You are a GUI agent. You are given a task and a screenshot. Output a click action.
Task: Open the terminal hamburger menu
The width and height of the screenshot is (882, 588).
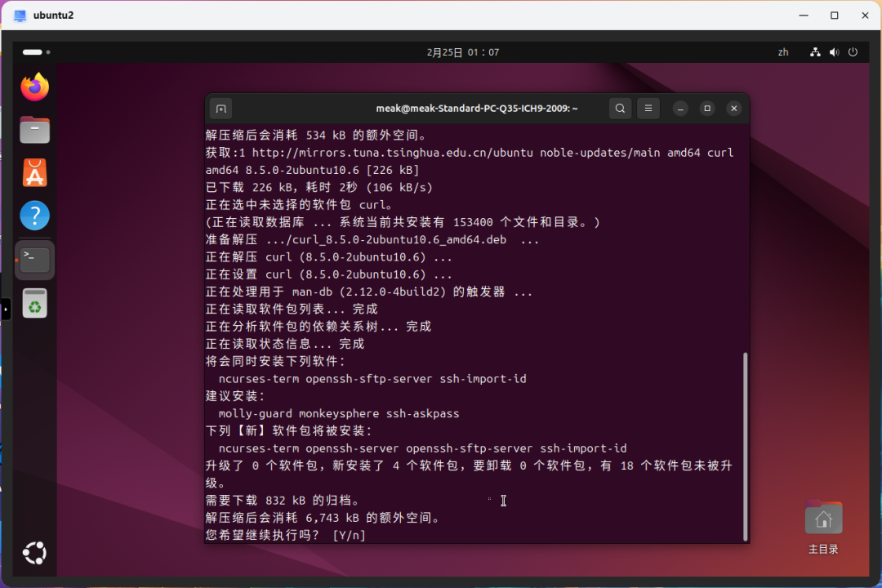[x=648, y=109]
